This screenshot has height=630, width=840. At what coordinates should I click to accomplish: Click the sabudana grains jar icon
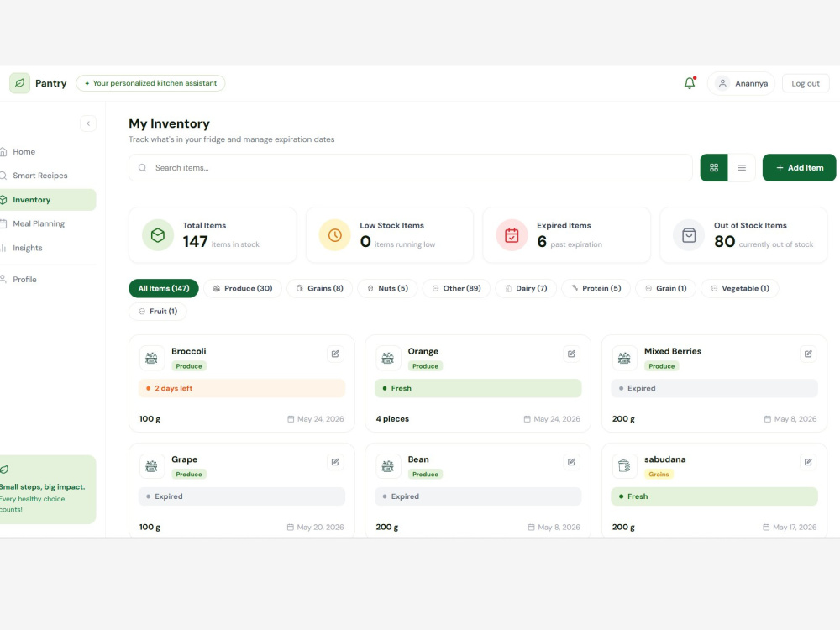[624, 466]
